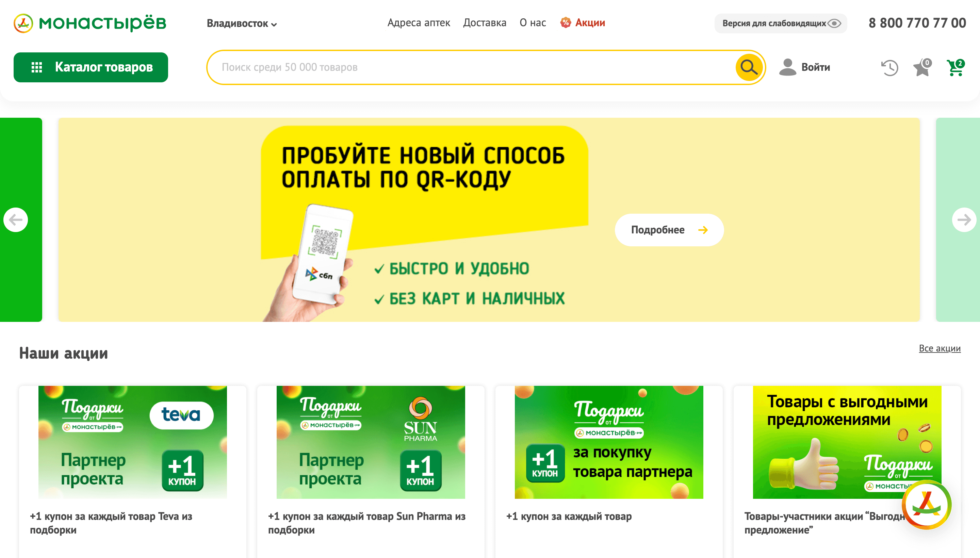
Task: Click the Монастырёв logo
Action: pos(90,23)
